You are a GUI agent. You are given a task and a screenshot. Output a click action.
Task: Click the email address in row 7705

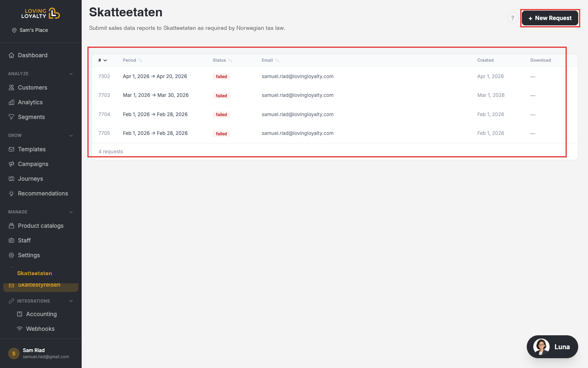pos(298,133)
